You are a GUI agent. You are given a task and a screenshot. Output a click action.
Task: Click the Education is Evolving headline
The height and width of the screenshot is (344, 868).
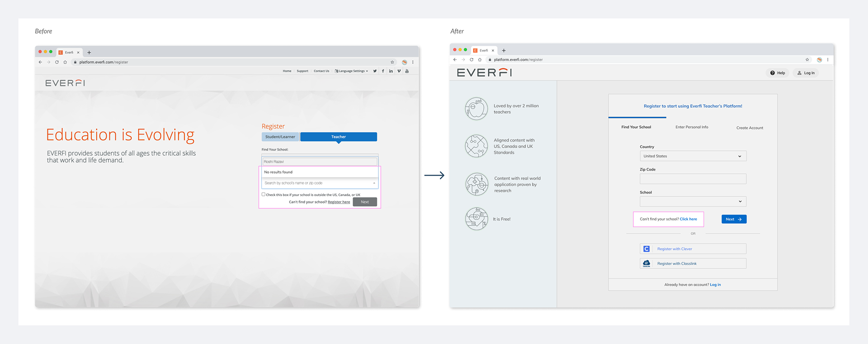[120, 135]
